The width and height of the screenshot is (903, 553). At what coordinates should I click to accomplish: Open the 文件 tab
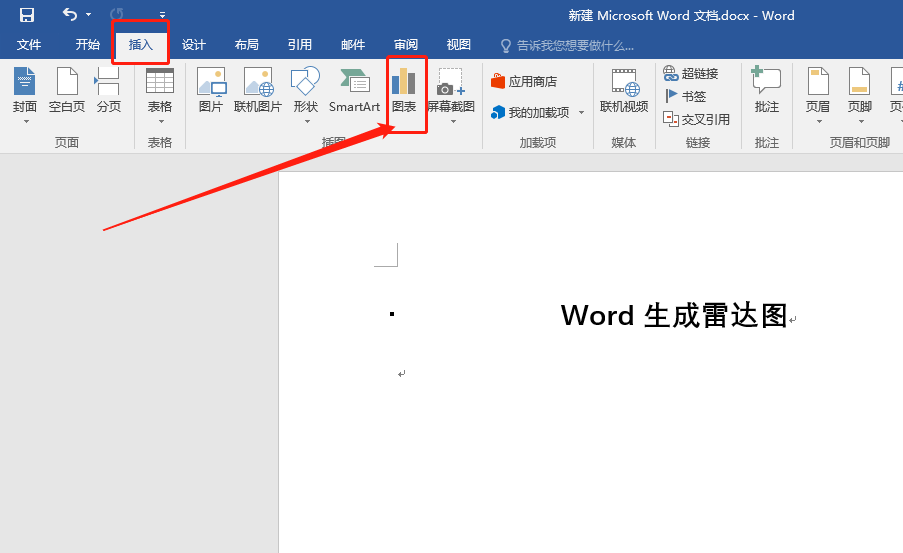coord(29,45)
